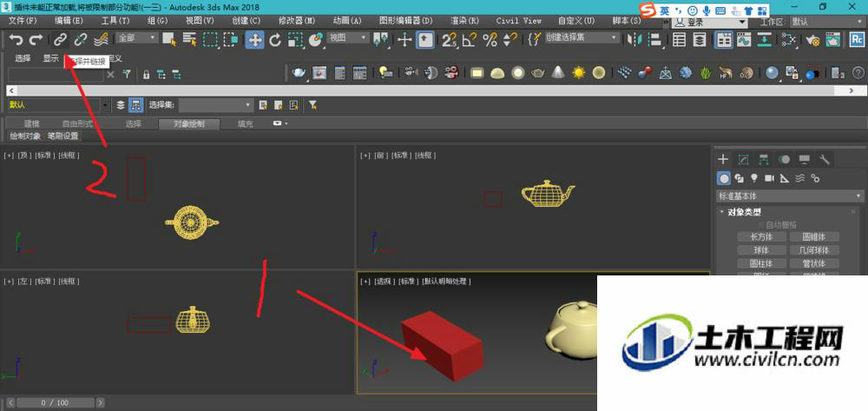Click the '几何球体' geosphere button
This screenshot has width=868, height=411.
click(814, 250)
